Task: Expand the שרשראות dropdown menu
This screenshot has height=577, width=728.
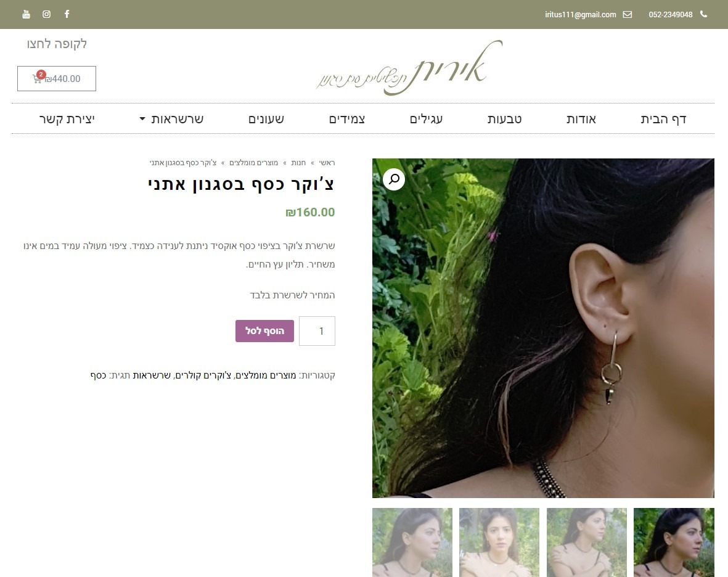Action: point(172,119)
